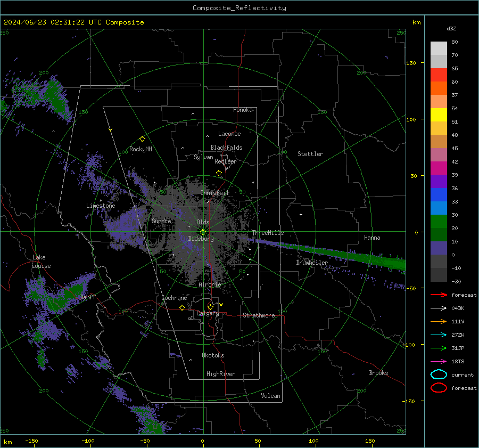Image resolution: width=479 pixels, height=448 pixels.
Task: Click the Hanna label on map
Action: point(372,238)
